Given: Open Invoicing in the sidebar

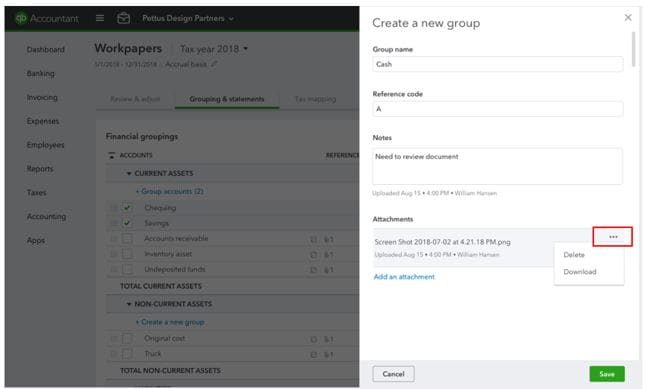Looking at the screenshot, I should click(x=42, y=97).
